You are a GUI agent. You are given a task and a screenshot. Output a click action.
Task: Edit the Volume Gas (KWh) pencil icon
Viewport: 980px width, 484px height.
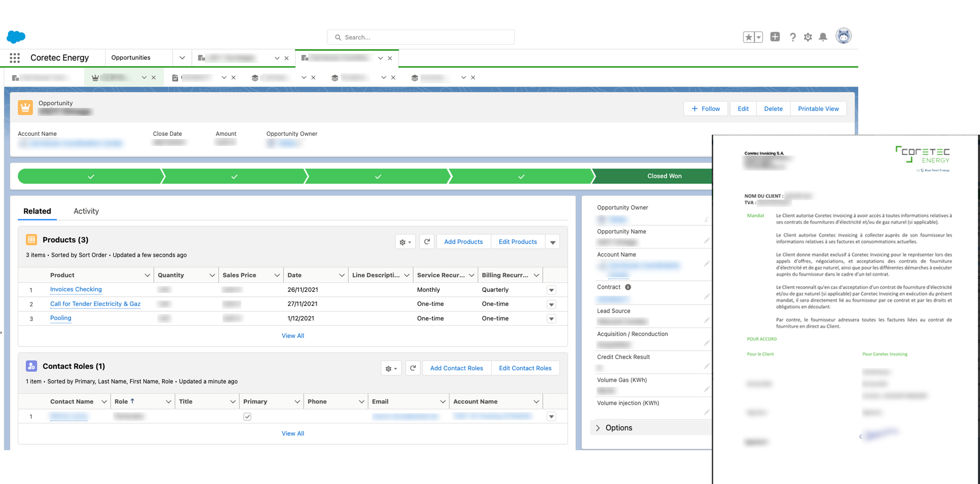[706, 390]
